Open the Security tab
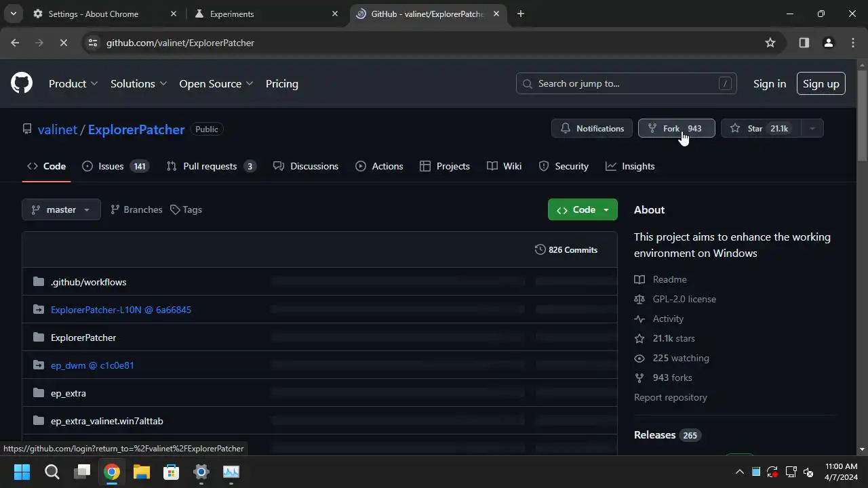This screenshot has width=868, height=488. [x=564, y=166]
